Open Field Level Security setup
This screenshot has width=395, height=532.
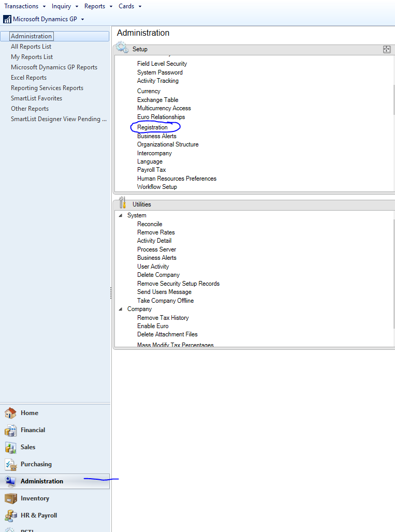pos(162,64)
